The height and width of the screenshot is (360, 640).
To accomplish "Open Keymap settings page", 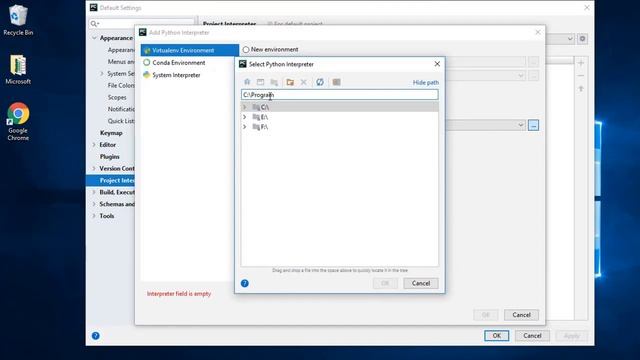I will (x=111, y=133).
